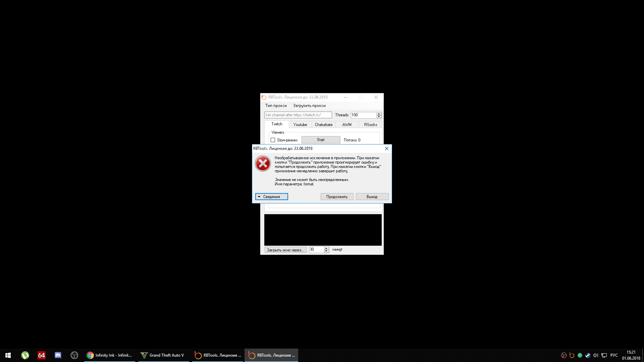Increase Threads value with up arrow
The image size is (644, 362).
coord(379,114)
